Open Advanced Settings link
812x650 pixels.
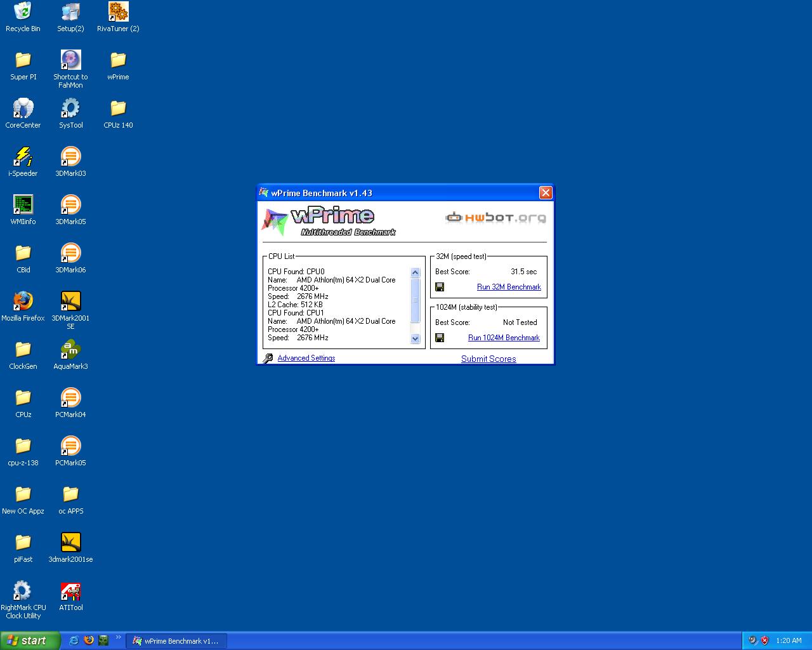306,358
